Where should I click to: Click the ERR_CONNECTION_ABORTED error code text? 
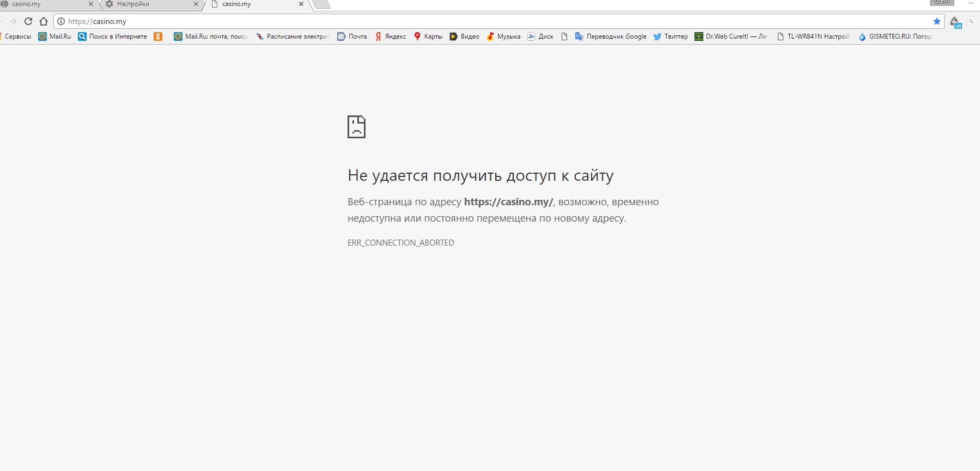pos(401,243)
